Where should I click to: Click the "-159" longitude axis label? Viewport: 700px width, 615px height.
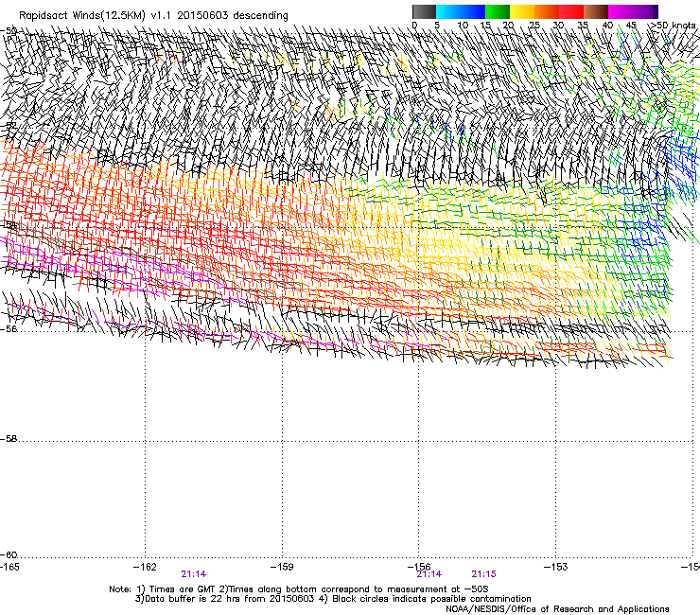tap(282, 567)
